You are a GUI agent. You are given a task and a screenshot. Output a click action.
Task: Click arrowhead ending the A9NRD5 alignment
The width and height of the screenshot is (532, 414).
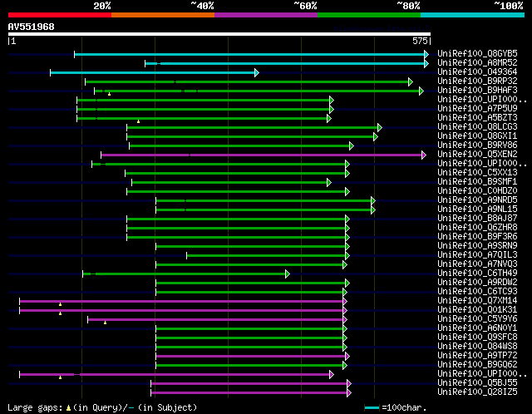[x=373, y=201]
